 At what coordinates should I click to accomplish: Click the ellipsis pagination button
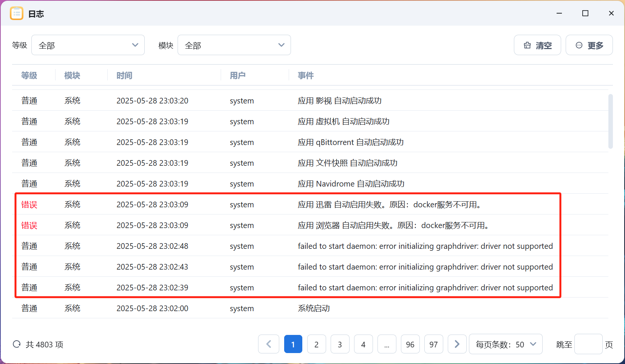(x=387, y=344)
